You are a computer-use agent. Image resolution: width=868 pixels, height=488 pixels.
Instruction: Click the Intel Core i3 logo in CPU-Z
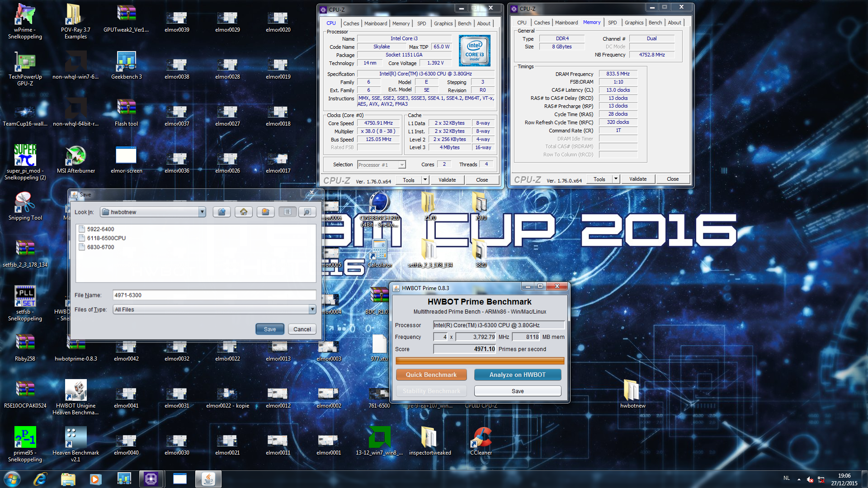pos(475,51)
